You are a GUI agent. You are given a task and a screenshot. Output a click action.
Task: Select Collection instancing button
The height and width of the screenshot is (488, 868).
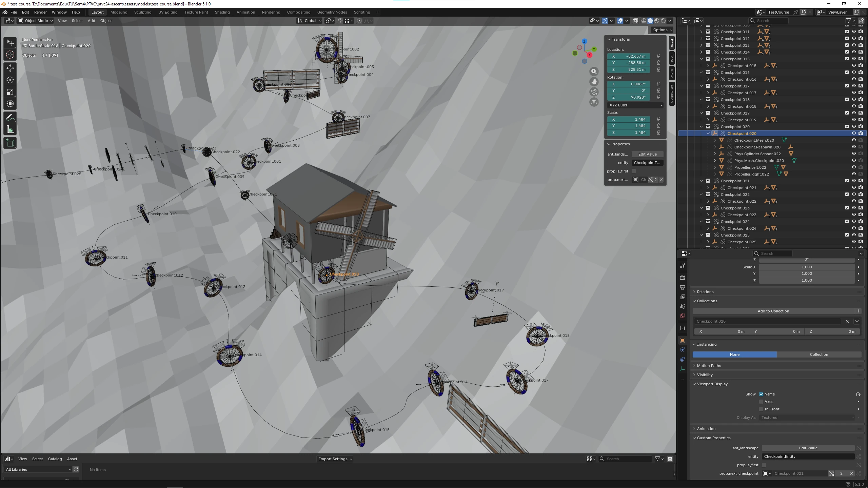tap(818, 354)
